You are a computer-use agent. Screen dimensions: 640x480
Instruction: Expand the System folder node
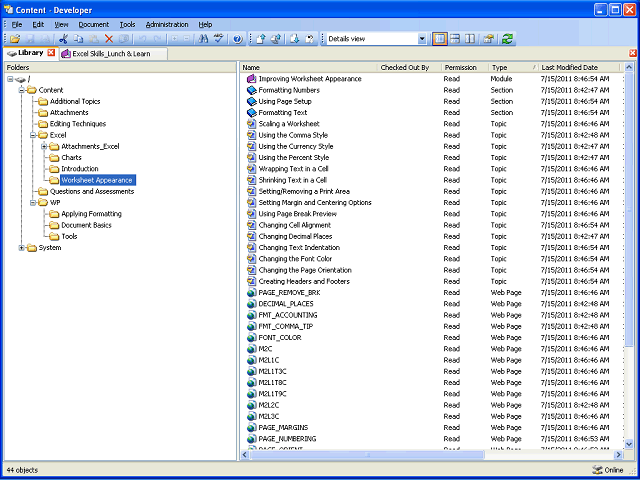pos(22,248)
